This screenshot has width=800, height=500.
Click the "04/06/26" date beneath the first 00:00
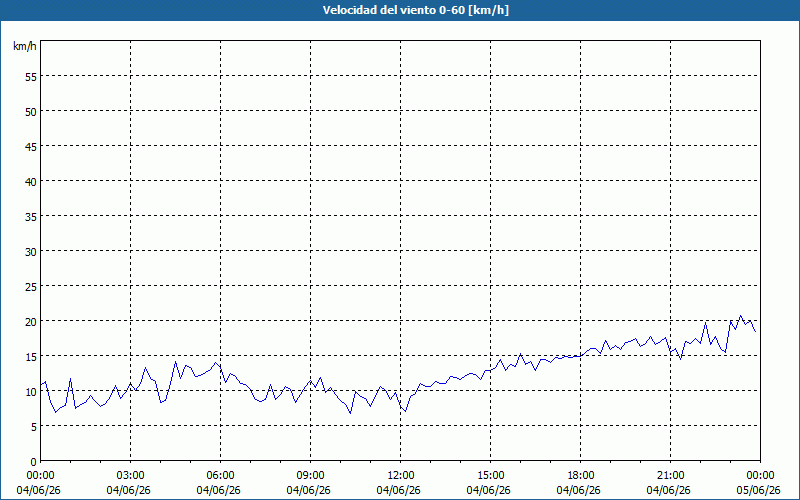38,490
